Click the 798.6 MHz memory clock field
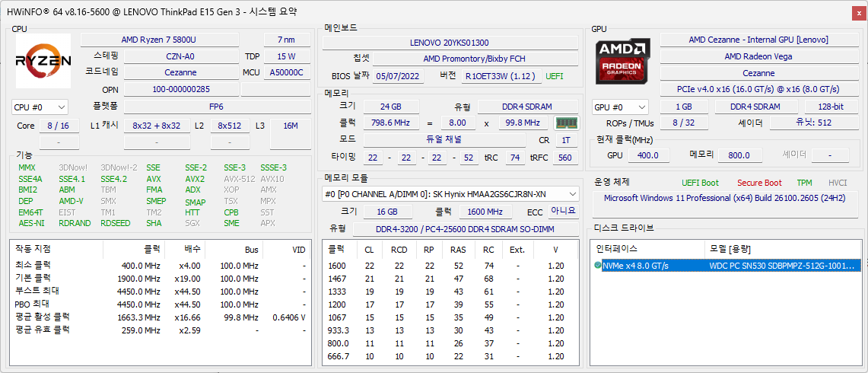Image resolution: width=868 pixels, height=373 pixels. [391, 123]
